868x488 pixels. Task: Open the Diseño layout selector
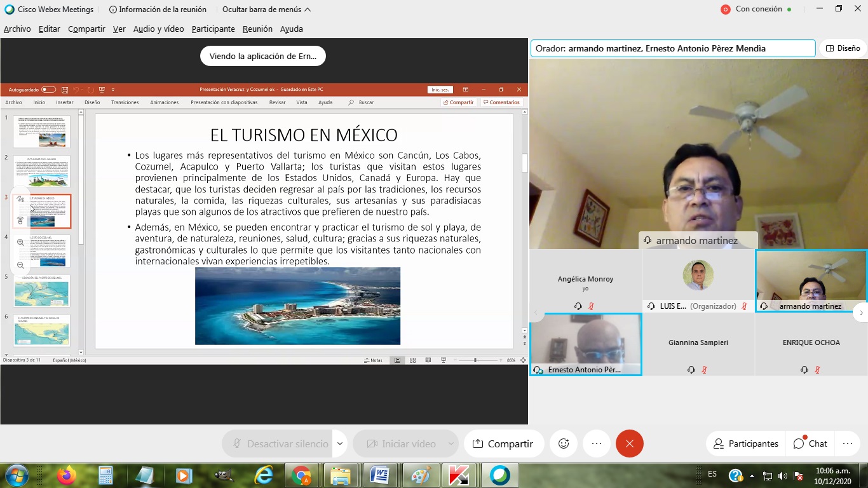coord(843,48)
